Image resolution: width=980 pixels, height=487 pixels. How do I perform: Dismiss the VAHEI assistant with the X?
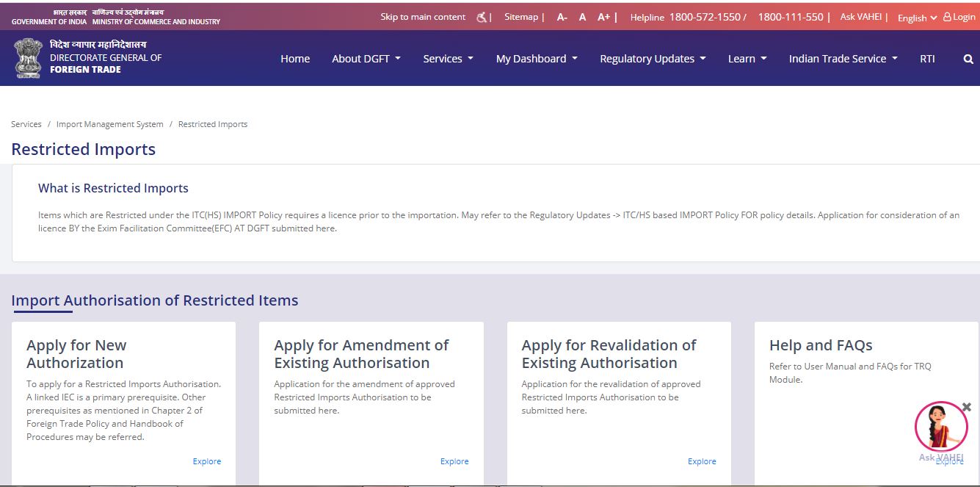965,406
